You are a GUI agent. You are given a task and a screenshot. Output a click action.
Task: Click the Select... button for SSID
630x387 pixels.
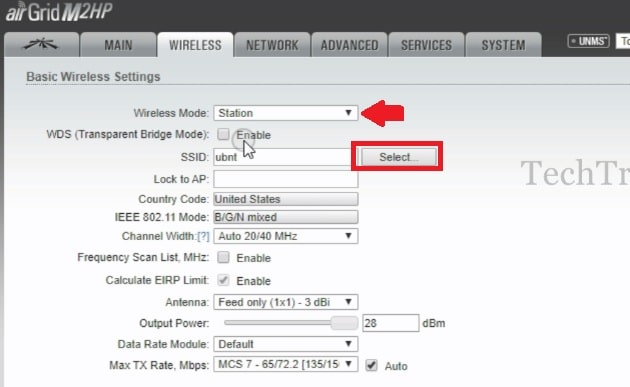[x=399, y=157]
